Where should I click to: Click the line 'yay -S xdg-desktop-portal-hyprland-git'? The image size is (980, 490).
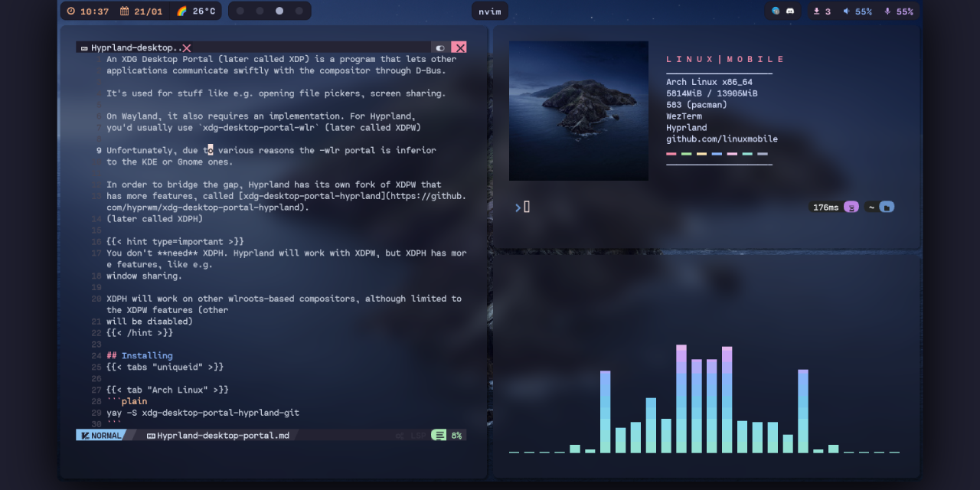click(x=203, y=413)
